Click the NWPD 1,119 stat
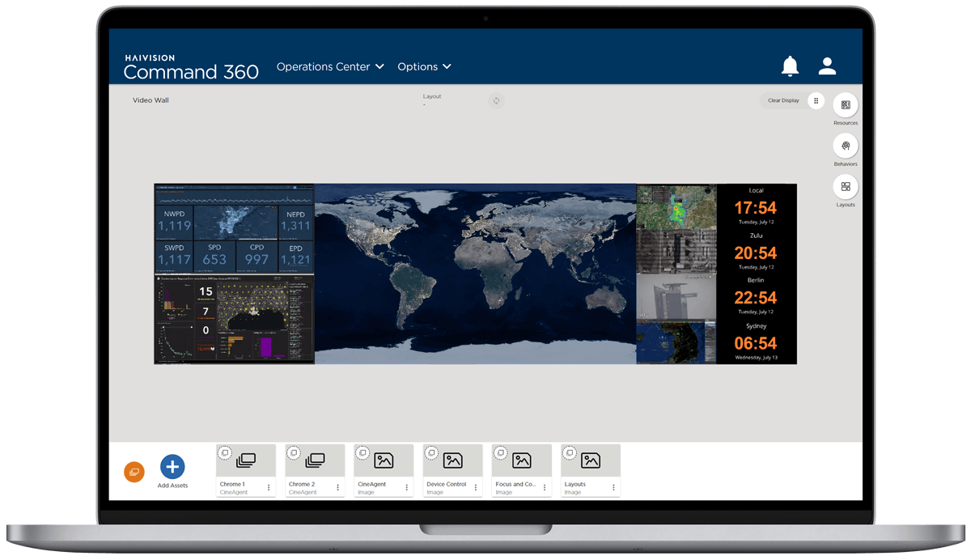 click(x=174, y=222)
